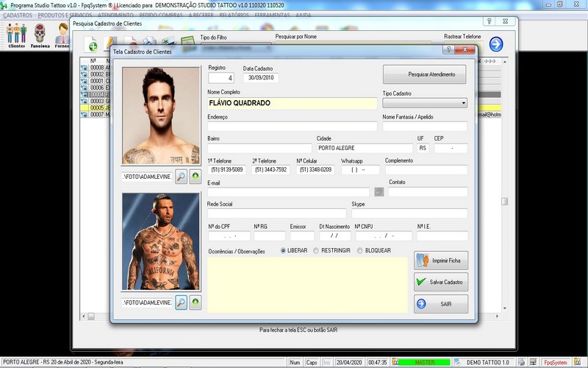Screen dimensions: 588x368
Task: Click row icon for record 00007
Action: (84, 115)
